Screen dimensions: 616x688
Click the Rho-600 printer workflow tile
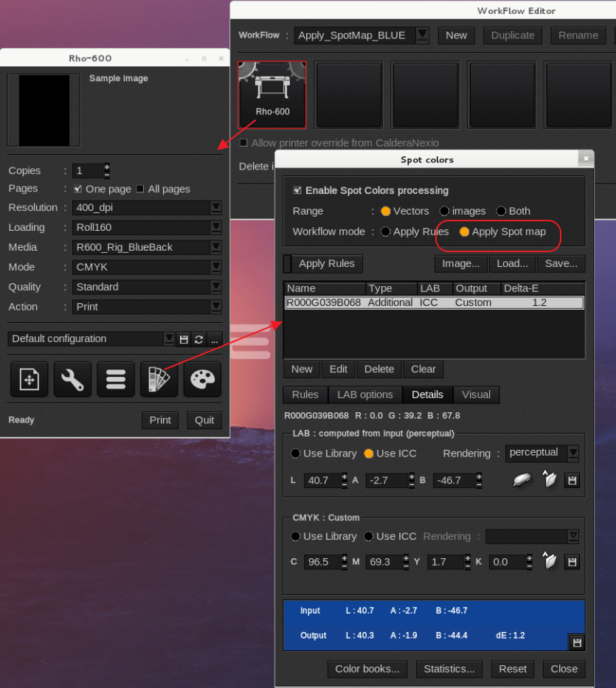[x=272, y=94]
